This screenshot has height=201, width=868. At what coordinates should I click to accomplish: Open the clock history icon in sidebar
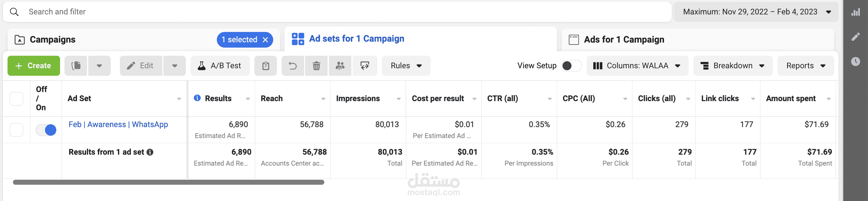coord(855,61)
